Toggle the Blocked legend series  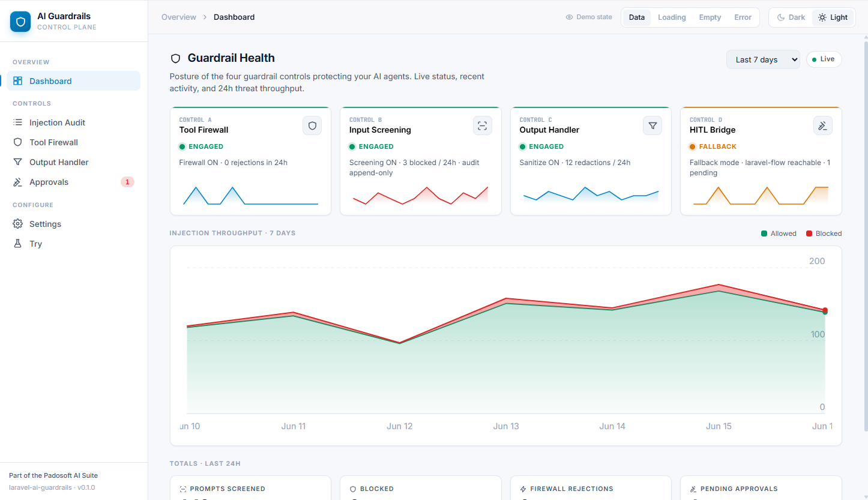[x=824, y=233]
